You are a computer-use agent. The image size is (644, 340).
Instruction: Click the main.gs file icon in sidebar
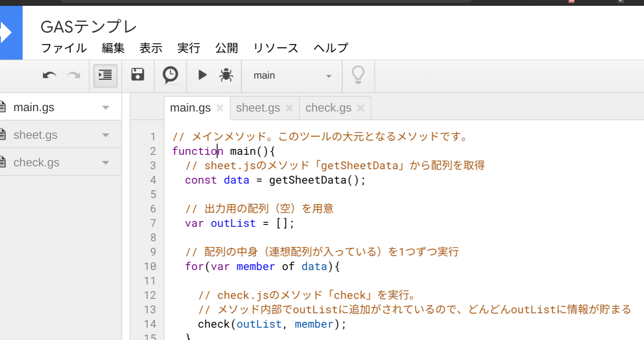2,107
